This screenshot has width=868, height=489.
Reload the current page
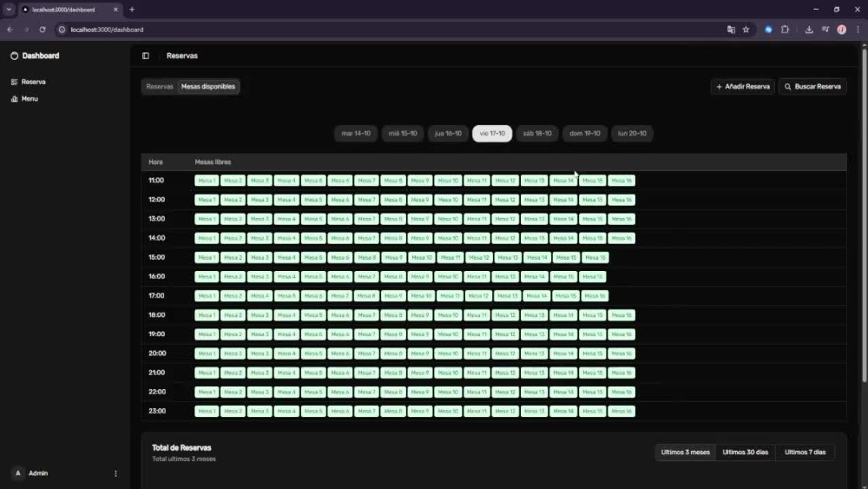pos(42,30)
